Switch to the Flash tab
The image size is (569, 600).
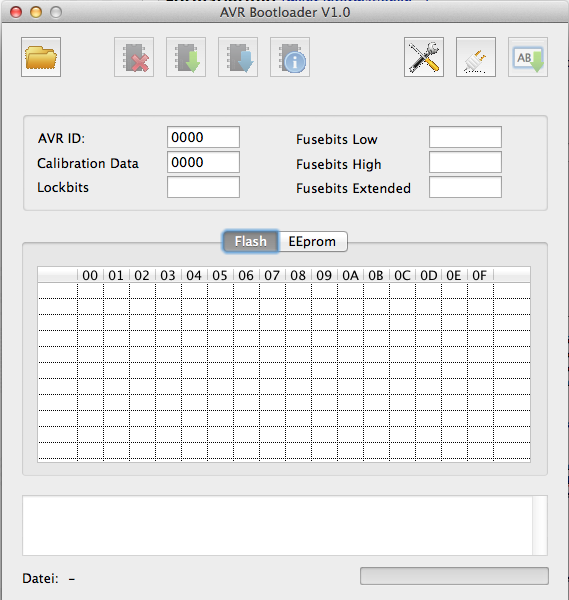click(251, 241)
